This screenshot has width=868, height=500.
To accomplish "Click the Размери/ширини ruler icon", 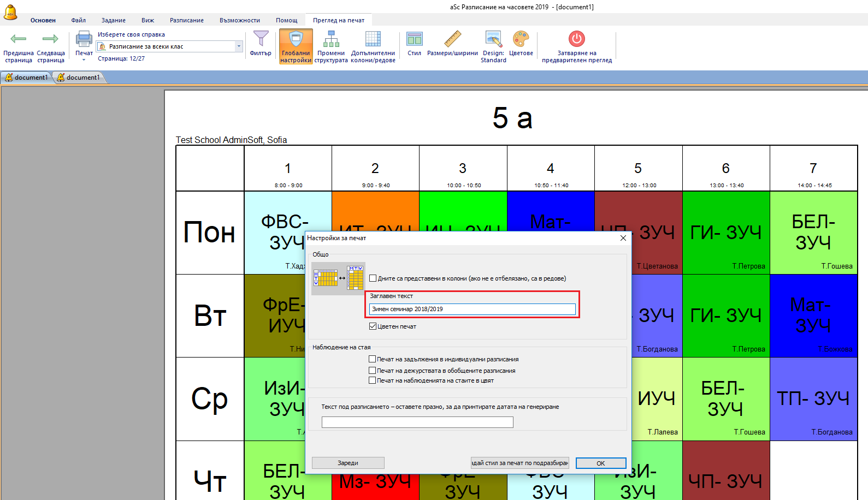I will (452, 39).
